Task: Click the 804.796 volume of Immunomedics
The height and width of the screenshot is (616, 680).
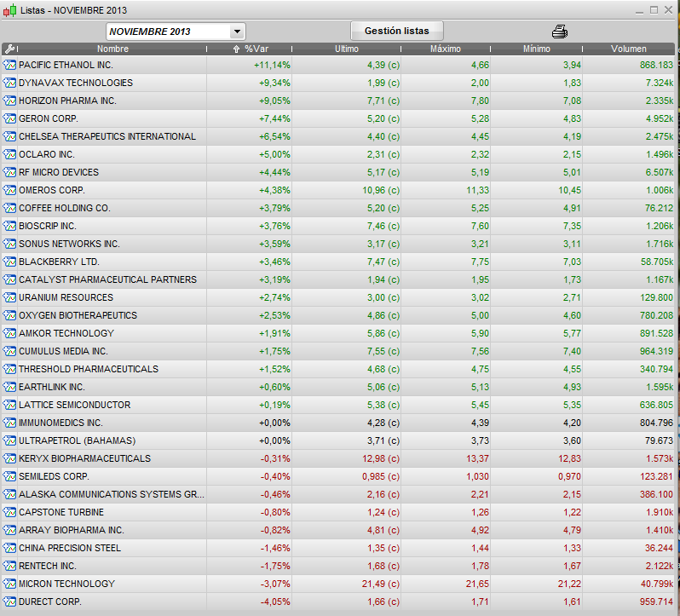Action: click(657, 423)
